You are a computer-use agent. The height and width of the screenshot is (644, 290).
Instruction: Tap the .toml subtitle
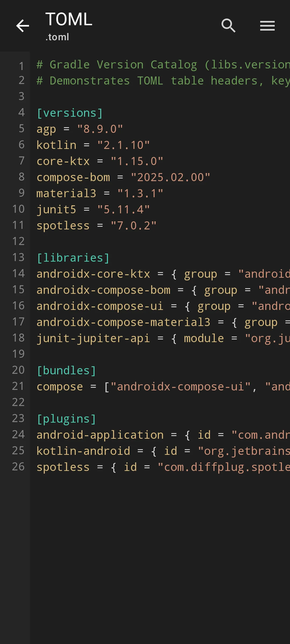click(57, 37)
